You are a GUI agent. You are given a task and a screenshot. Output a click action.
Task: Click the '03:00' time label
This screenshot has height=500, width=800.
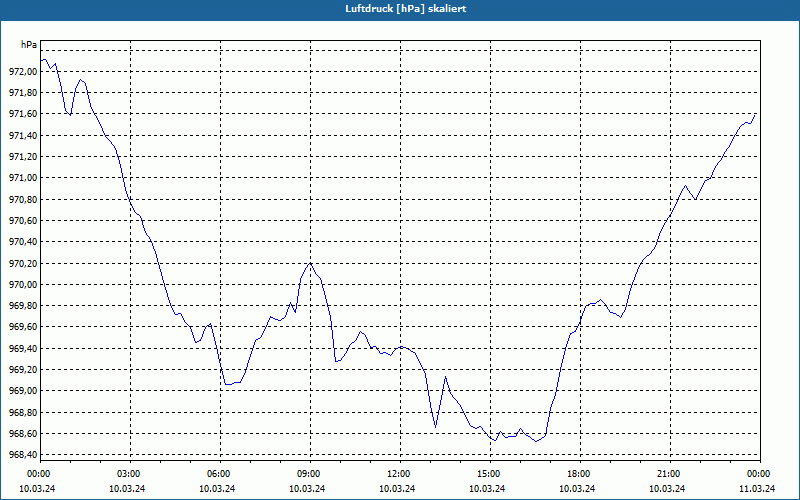point(128,474)
